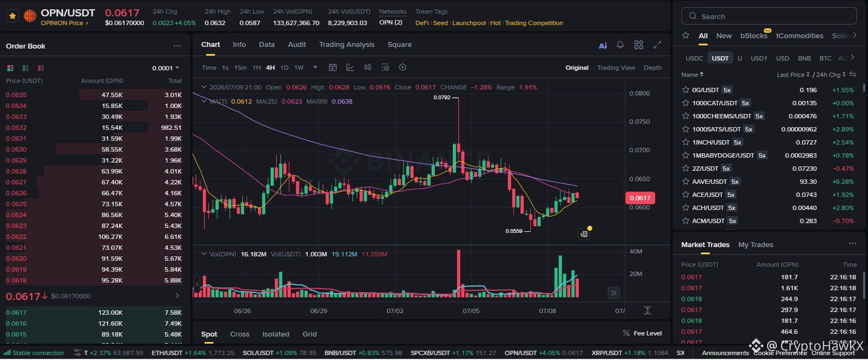Open the Square tab
The image size is (868, 360).
(x=399, y=45)
